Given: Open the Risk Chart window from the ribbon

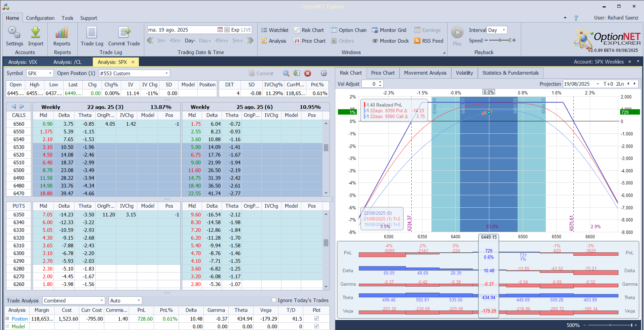Looking at the screenshot, I should click(x=309, y=30).
